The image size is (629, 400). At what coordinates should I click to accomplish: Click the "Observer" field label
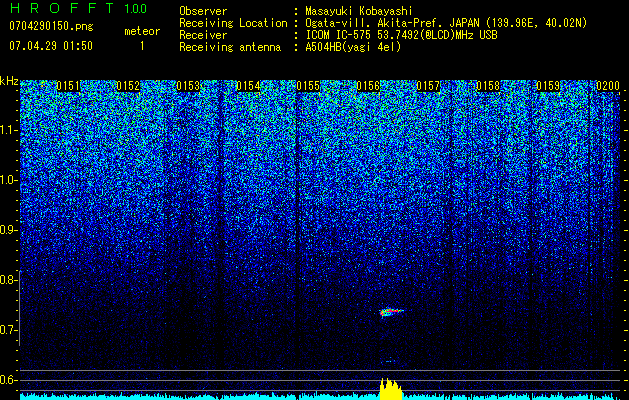(203, 12)
